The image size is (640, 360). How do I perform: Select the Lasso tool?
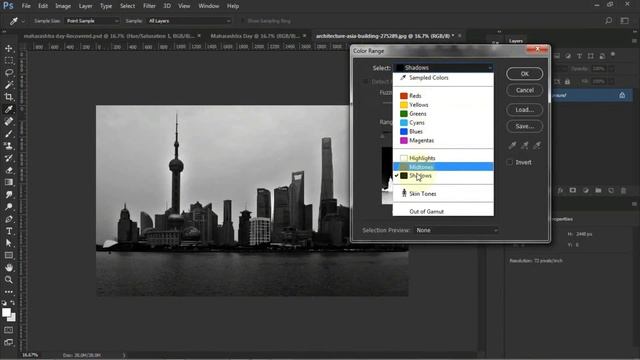(x=9, y=73)
